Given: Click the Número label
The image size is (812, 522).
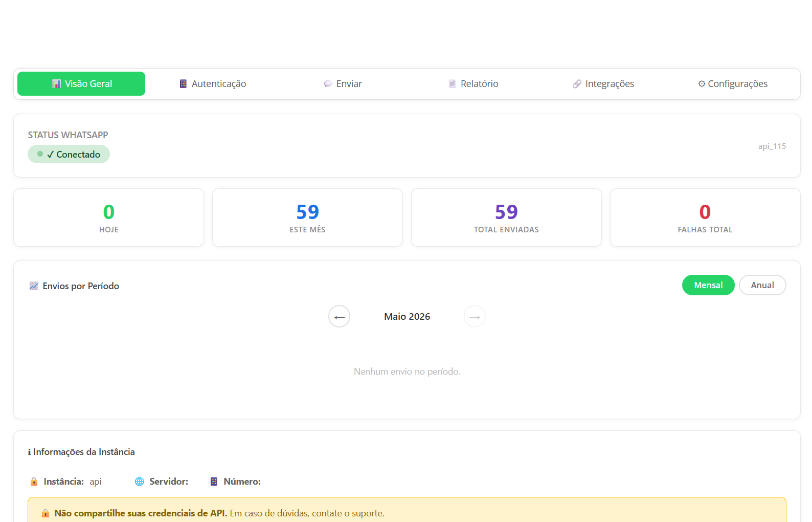Looking at the screenshot, I should (x=242, y=482).
